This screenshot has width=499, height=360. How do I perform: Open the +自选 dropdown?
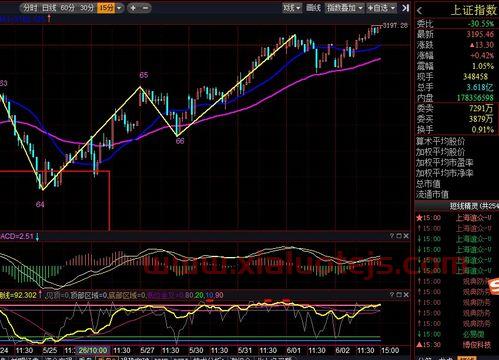[x=381, y=8]
